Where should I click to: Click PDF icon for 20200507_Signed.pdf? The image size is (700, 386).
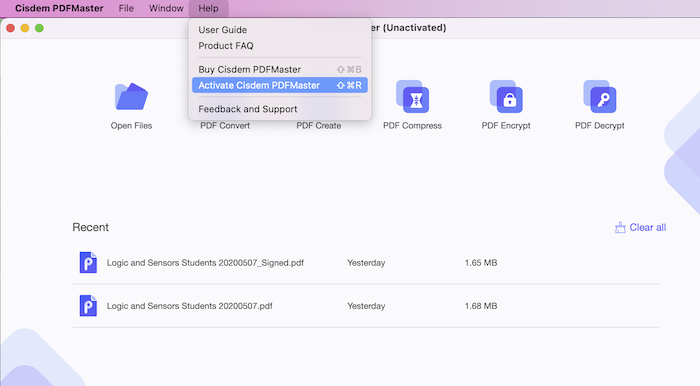[x=88, y=262]
